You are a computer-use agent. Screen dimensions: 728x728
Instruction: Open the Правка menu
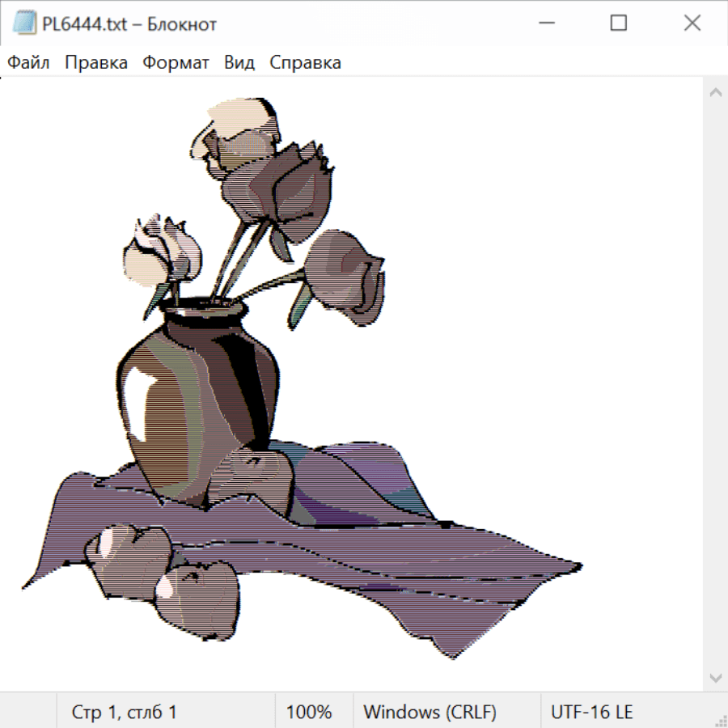pos(96,63)
